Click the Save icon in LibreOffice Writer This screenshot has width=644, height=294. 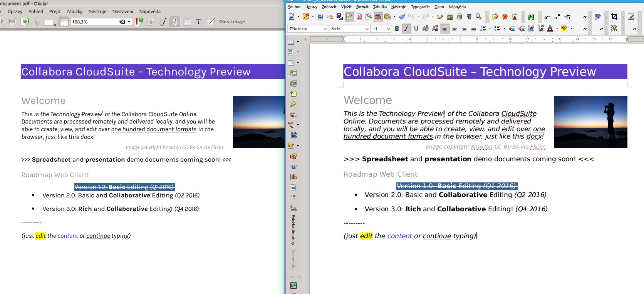[320, 17]
